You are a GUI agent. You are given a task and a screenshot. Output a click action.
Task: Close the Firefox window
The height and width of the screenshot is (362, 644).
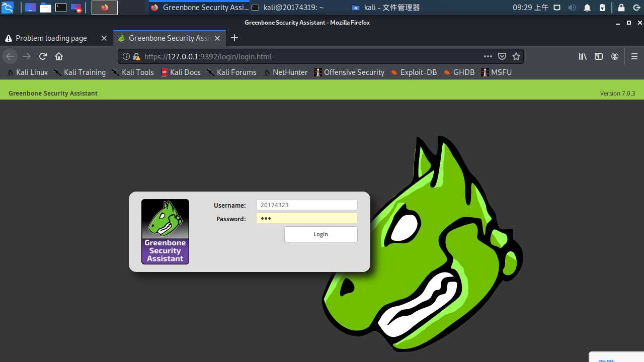[639, 23]
